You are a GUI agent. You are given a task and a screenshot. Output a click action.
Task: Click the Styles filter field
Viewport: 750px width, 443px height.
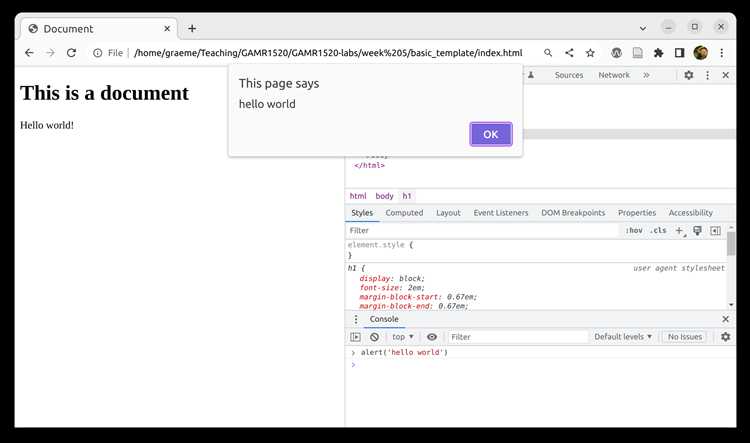(x=482, y=231)
